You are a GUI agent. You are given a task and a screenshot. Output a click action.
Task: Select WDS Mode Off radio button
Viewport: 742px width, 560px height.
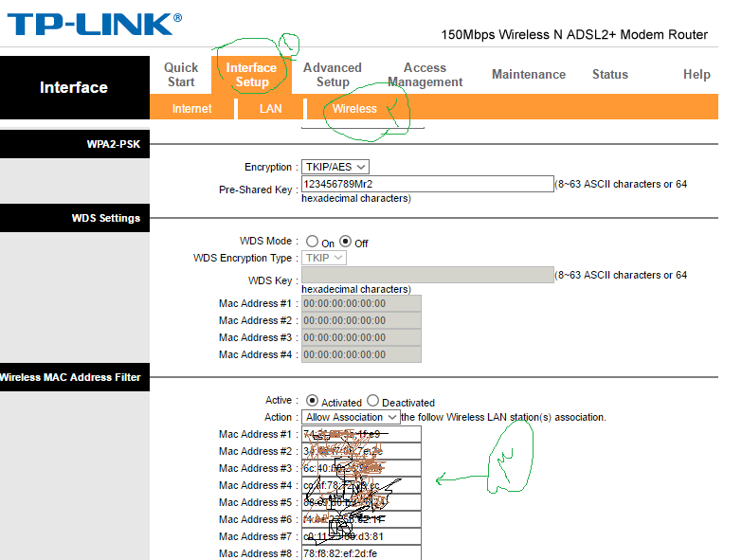[346, 242]
